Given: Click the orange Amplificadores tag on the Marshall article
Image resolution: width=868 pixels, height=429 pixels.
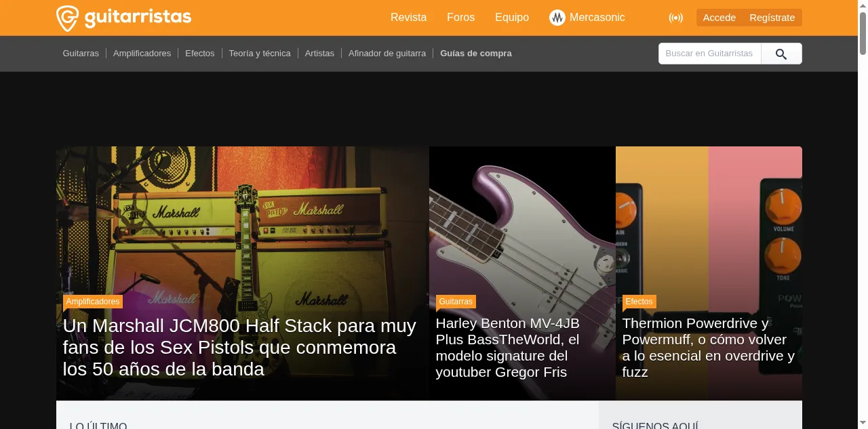Looking at the screenshot, I should [x=93, y=302].
